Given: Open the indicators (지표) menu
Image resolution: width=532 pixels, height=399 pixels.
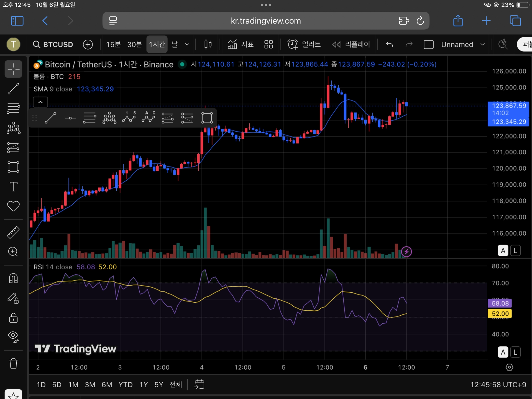Looking at the screenshot, I should coord(240,44).
